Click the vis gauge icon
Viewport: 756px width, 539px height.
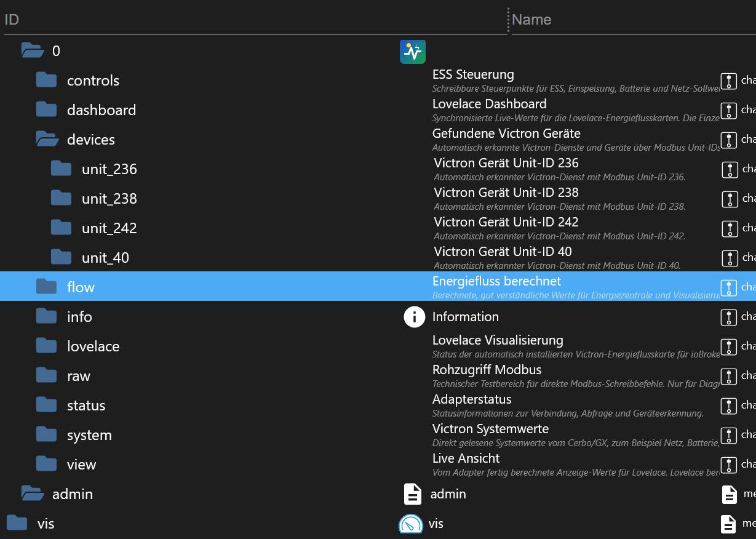pyautogui.click(x=411, y=524)
